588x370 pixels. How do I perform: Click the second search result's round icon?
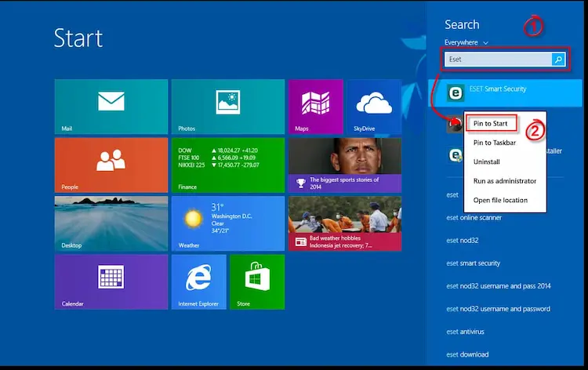(x=456, y=124)
